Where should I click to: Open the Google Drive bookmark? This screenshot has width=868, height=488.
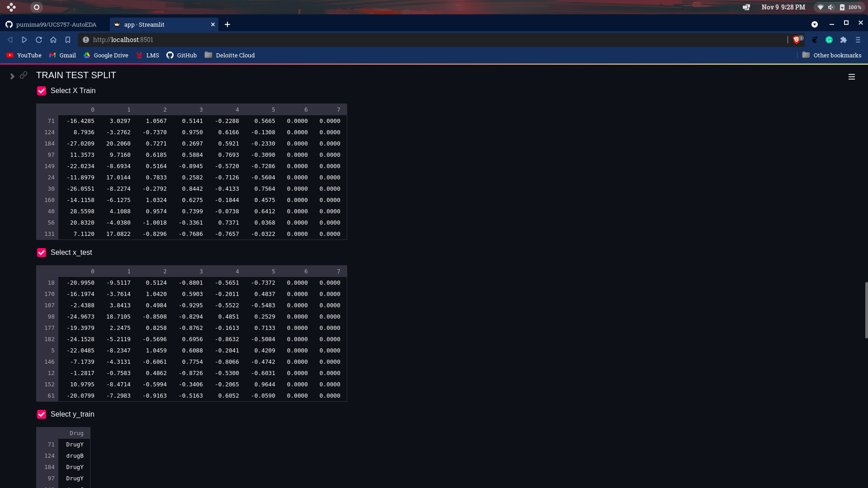(x=106, y=55)
